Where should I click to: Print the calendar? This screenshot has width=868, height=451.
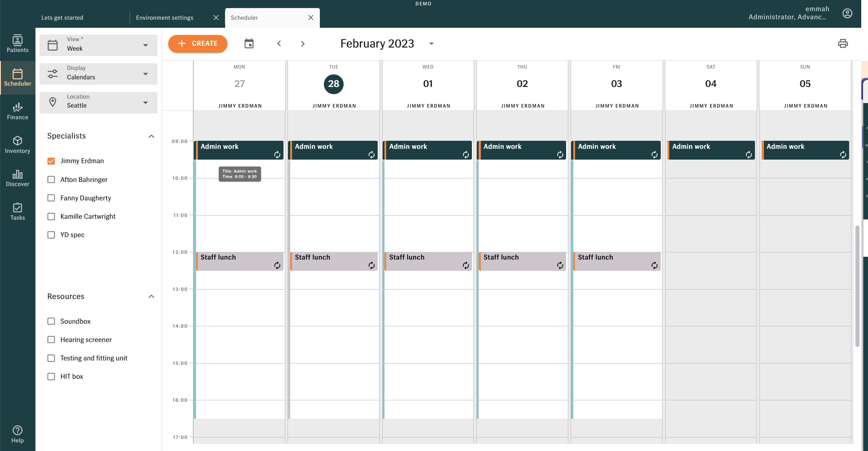pos(843,43)
